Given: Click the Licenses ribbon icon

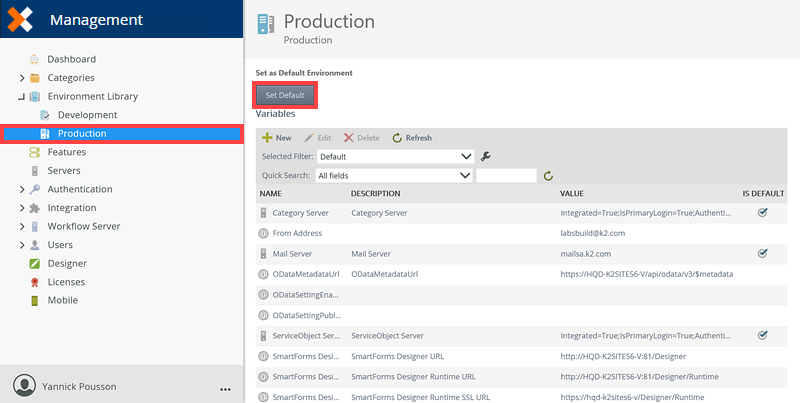Looking at the screenshot, I should [35, 282].
